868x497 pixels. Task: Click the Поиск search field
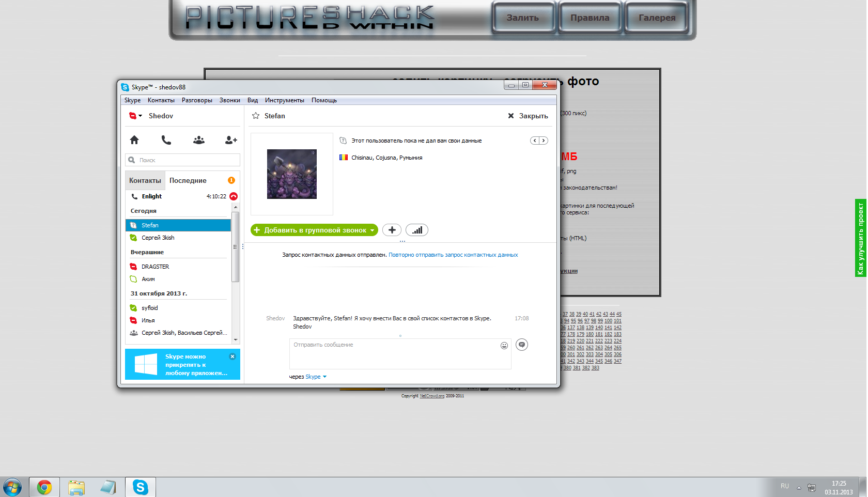[x=182, y=160]
